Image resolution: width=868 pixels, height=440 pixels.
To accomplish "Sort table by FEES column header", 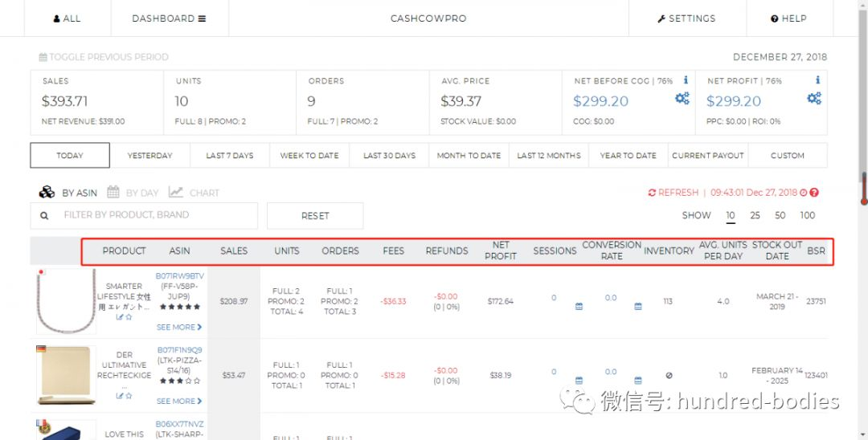I will click(x=394, y=251).
